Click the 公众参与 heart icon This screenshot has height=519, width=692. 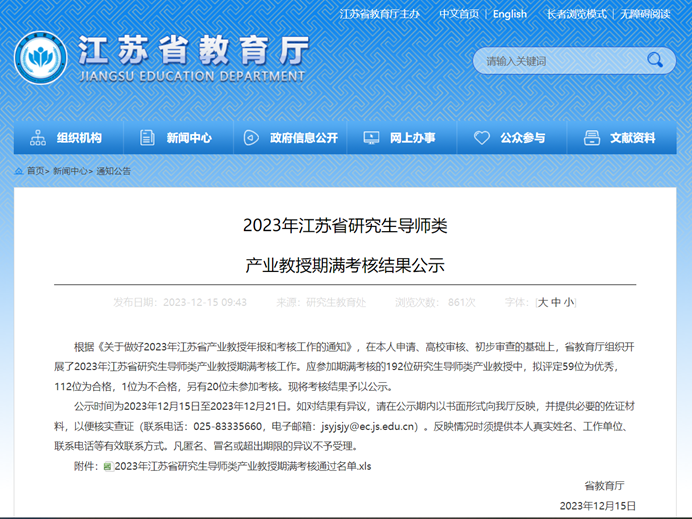[482, 138]
